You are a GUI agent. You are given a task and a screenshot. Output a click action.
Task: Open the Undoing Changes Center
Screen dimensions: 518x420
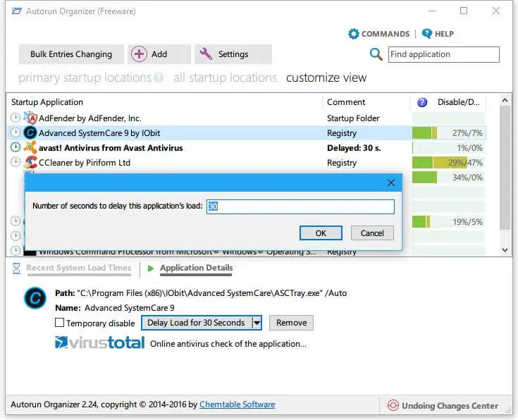click(x=443, y=405)
